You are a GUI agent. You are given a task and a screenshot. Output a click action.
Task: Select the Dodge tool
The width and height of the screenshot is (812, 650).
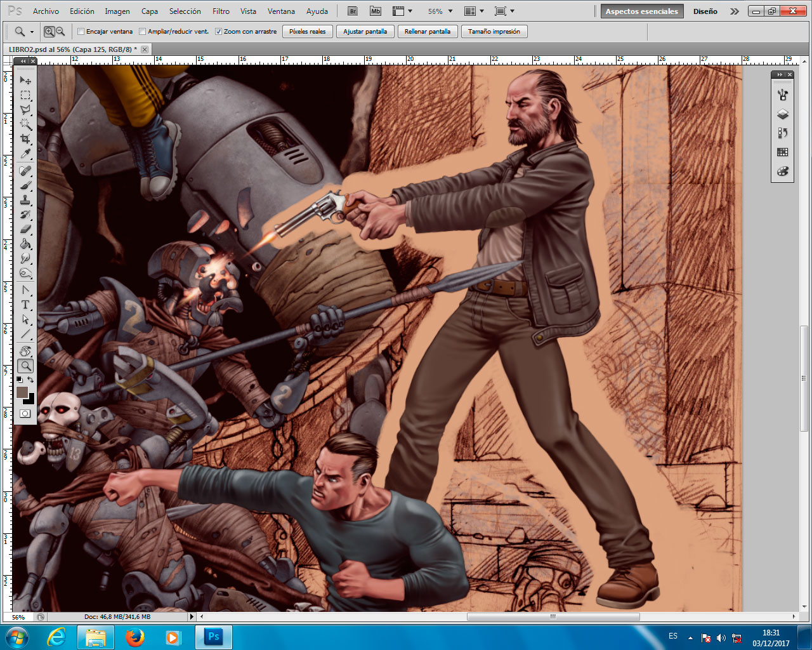(25, 274)
